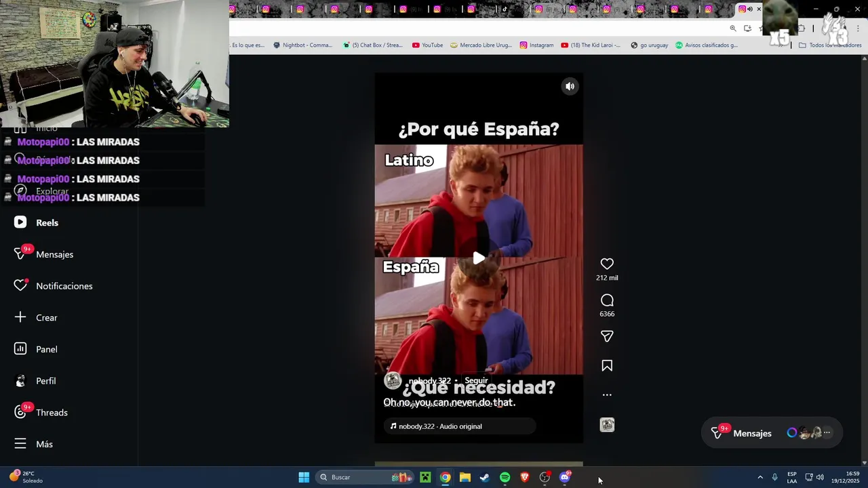Open volume control in system tray

coord(820,477)
